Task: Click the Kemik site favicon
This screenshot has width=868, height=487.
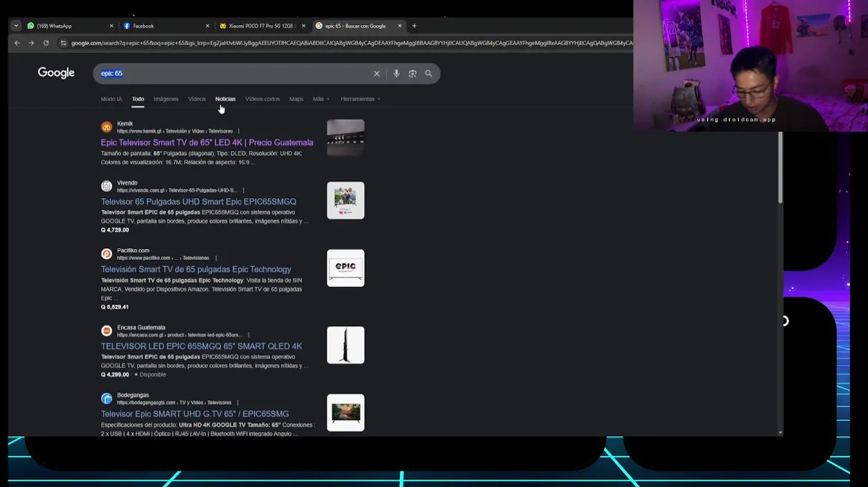Action: click(x=106, y=127)
